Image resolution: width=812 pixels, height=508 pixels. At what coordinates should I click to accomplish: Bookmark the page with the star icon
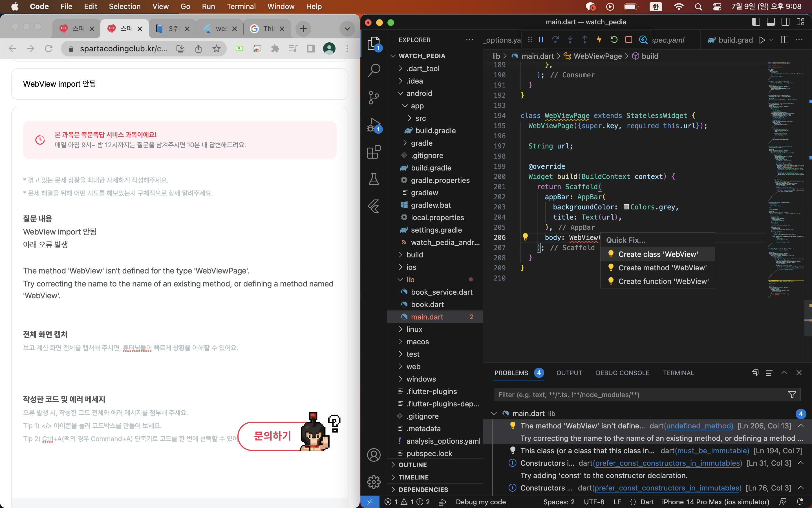coord(217,49)
